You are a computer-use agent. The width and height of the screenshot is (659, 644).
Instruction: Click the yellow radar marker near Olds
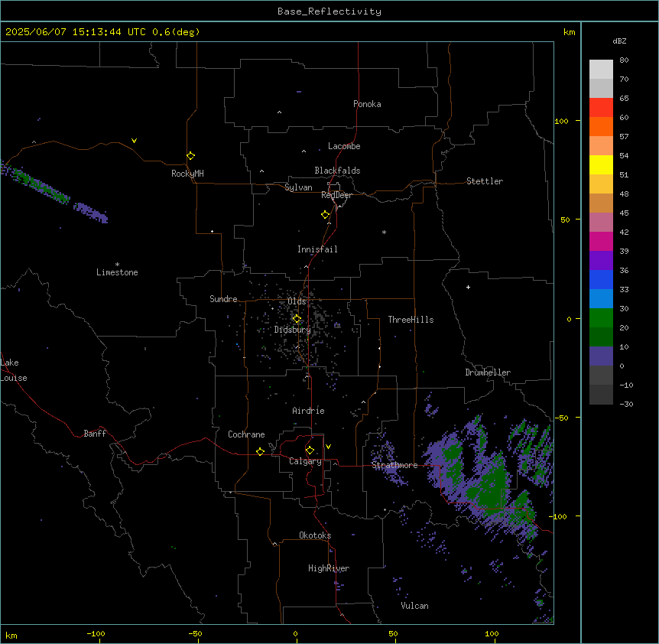point(297,319)
